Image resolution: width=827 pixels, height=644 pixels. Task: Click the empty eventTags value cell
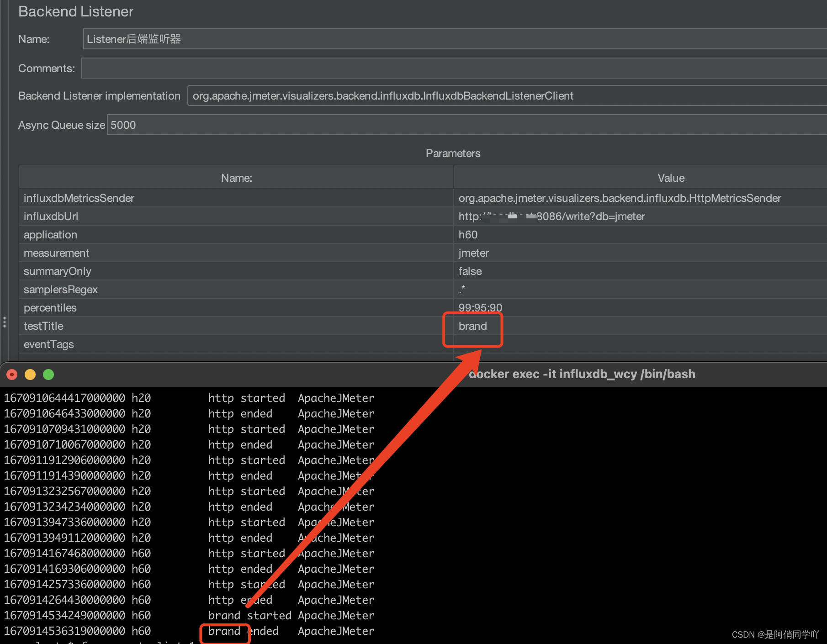(640, 344)
